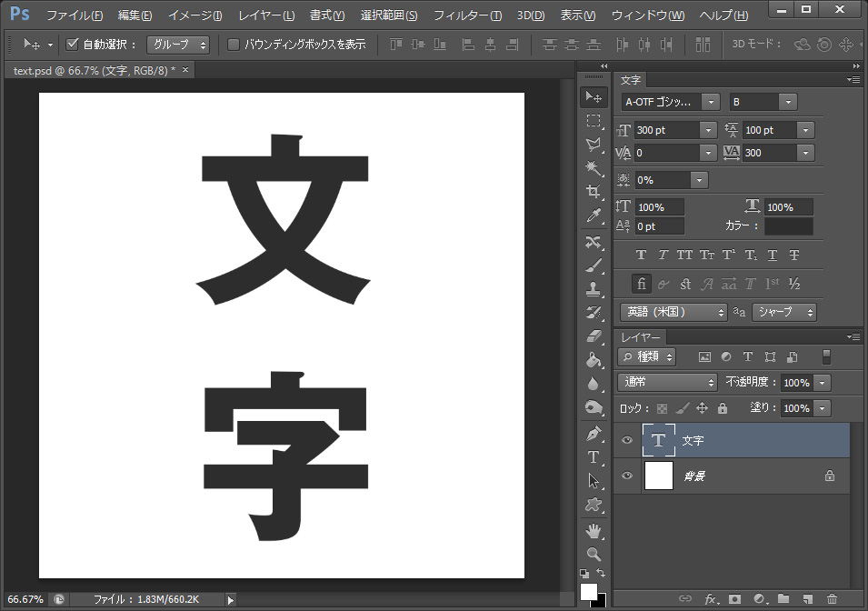868x611 pixels.
Task: Open the font style dropdown showing B
Action: 787,101
